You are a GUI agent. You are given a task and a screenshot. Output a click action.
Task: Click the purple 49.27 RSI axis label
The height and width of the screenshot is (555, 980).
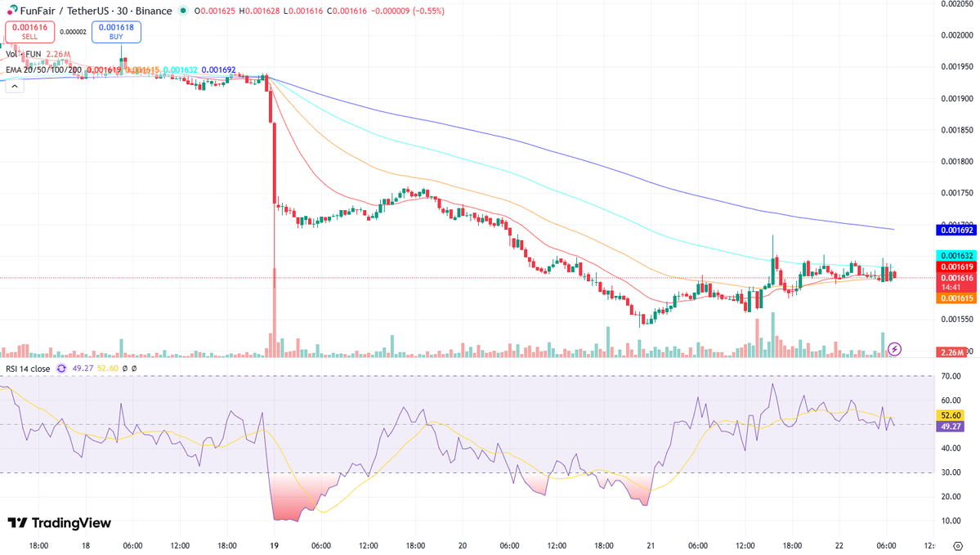[951, 426]
